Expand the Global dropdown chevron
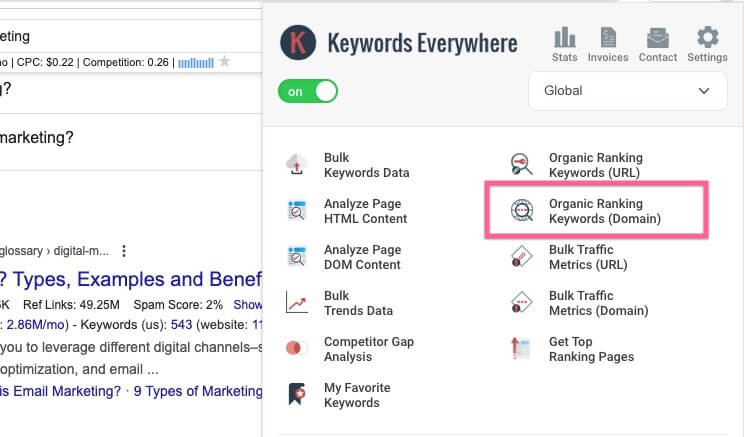 coord(704,91)
